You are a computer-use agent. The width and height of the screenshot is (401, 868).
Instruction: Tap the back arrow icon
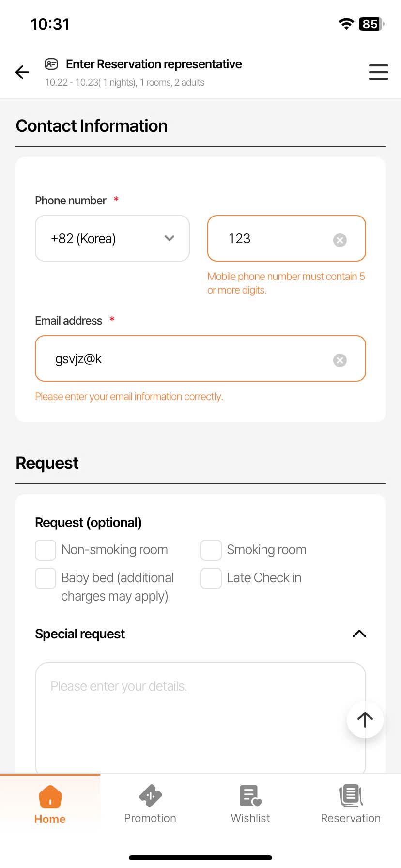coord(22,72)
